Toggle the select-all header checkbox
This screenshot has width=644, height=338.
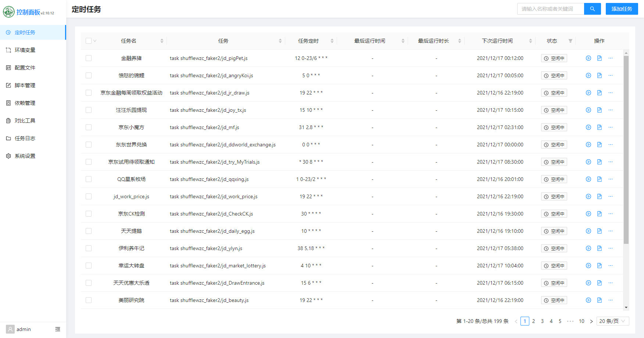[89, 41]
